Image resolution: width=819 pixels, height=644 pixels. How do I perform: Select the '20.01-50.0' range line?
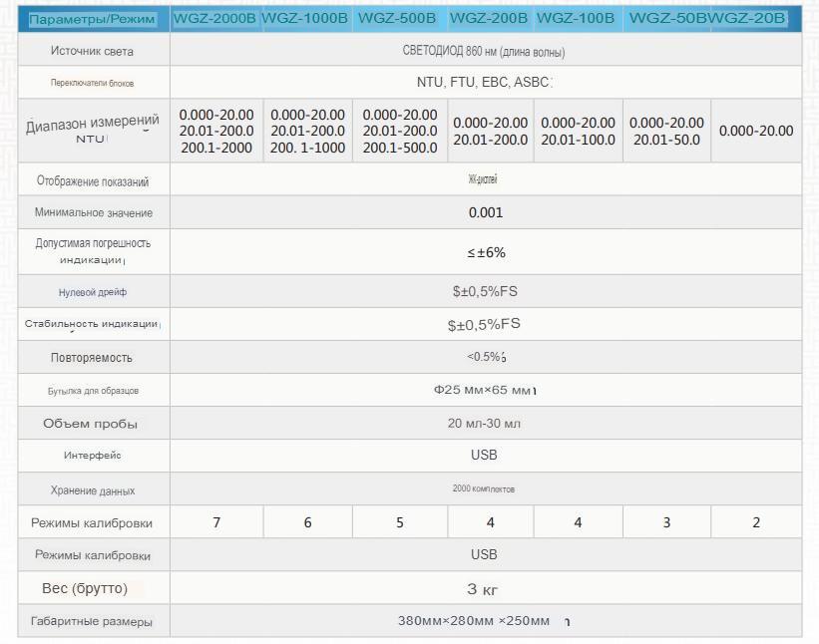666,140
